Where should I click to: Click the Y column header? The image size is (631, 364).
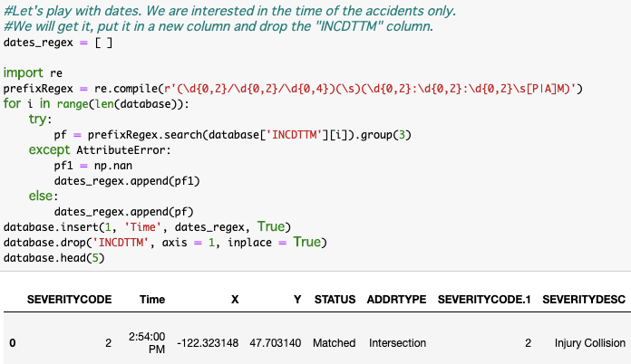[x=297, y=300]
